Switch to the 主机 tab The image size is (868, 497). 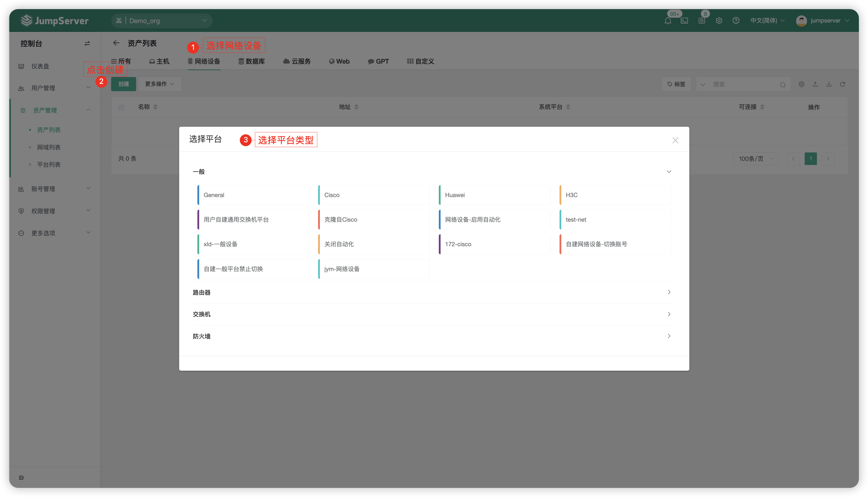click(159, 62)
